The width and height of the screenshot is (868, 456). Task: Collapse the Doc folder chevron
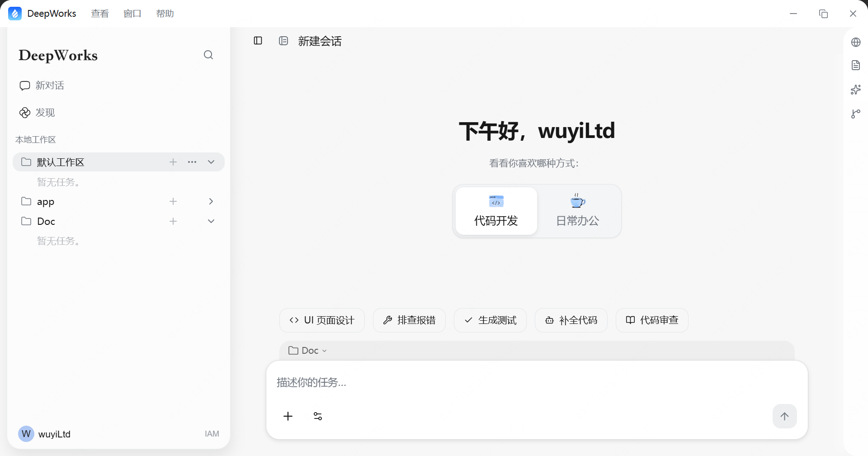pyautogui.click(x=211, y=221)
